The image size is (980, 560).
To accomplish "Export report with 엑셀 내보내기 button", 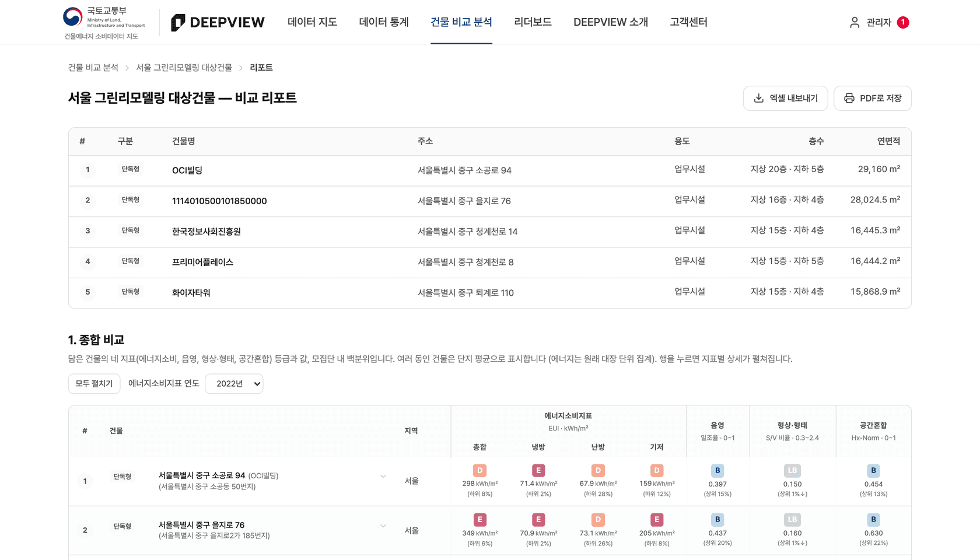I will [785, 98].
